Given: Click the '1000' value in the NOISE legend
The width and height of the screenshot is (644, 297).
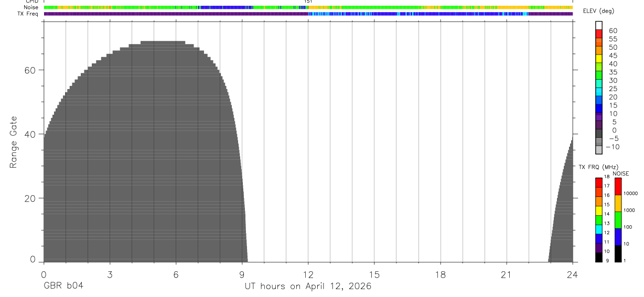Looking at the screenshot, I should pyautogui.click(x=629, y=210).
